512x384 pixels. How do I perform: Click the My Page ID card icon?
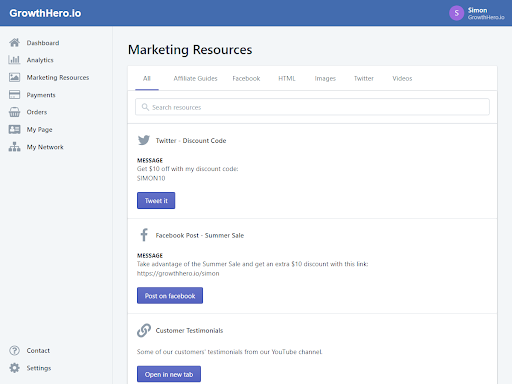[14, 129]
